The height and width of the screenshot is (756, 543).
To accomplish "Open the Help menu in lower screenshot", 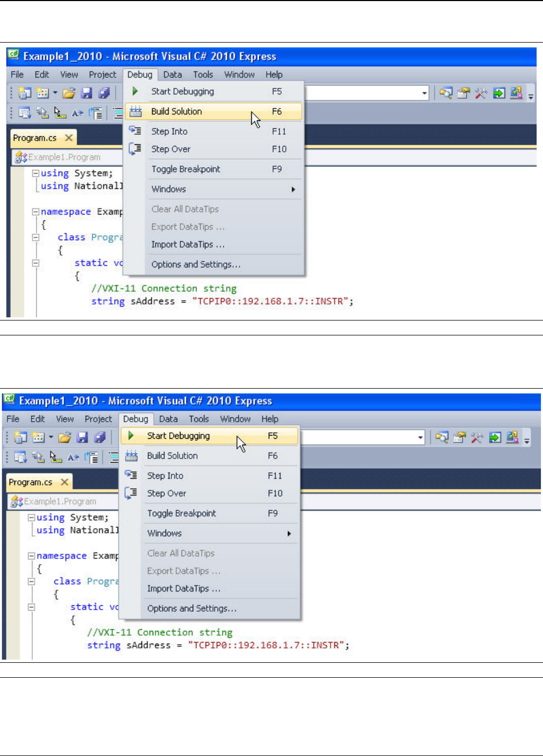I will [269, 419].
